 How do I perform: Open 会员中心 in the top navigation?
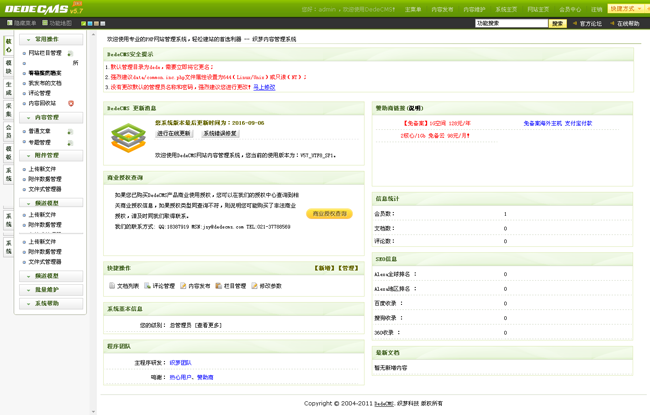pyautogui.click(x=570, y=9)
